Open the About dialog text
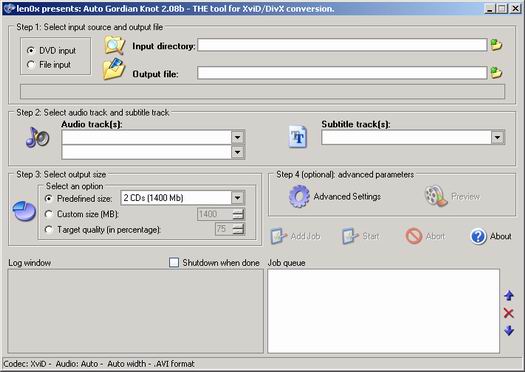This screenshot has height=372, width=525. [501, 236]
